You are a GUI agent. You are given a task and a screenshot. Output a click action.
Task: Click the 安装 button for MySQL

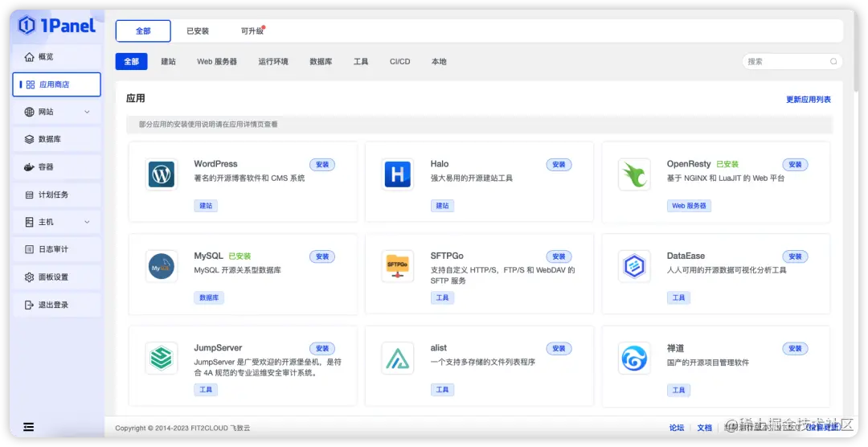[x=322, y=256]
